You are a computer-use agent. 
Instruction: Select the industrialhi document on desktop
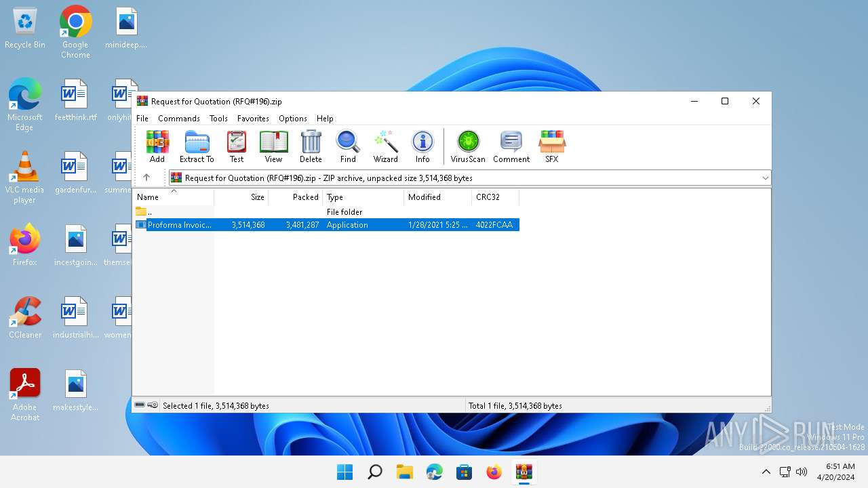point(75,318)
